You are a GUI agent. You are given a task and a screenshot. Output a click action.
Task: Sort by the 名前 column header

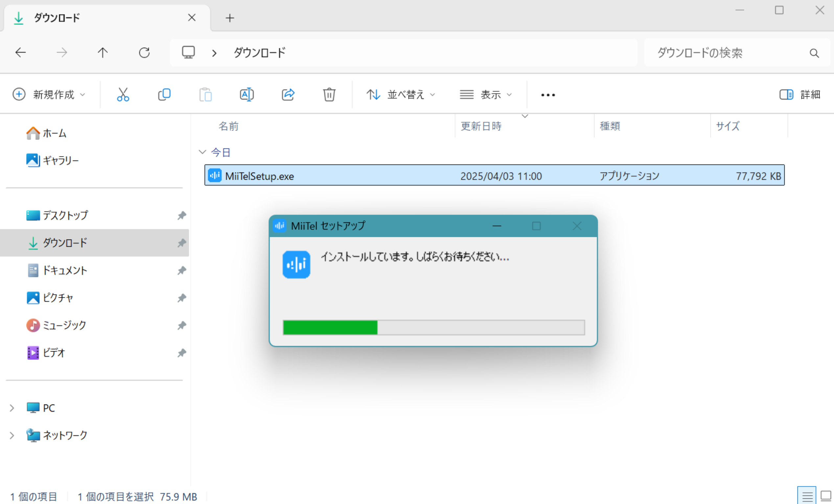pyautogui.click(x=228, y=126)
